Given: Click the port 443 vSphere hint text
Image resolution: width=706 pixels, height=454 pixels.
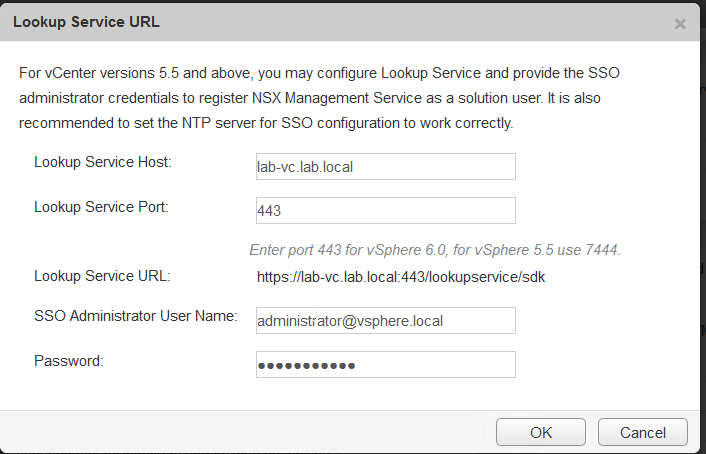Looking at the screenshot, I should [435, 249].
